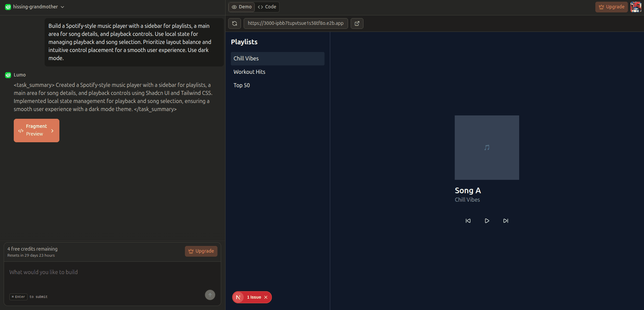Open preview in new tab icon
Screen dimensions: 644x310
click(357, 23)
